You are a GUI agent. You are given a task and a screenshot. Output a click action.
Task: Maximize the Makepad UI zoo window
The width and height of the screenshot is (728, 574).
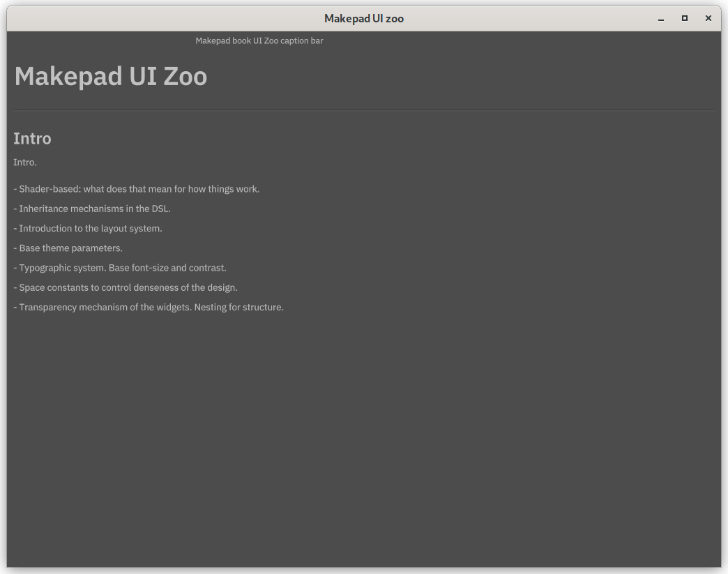[x=685, y=19]
